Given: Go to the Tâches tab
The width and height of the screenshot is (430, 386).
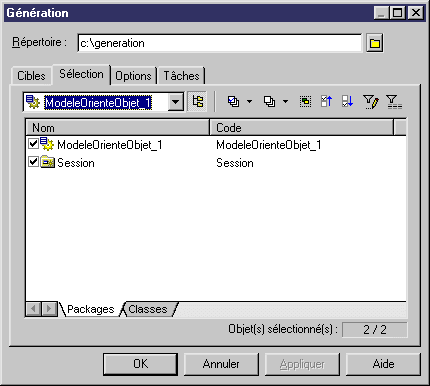Looking at the screenshot, I should click(x=181, y=76).
